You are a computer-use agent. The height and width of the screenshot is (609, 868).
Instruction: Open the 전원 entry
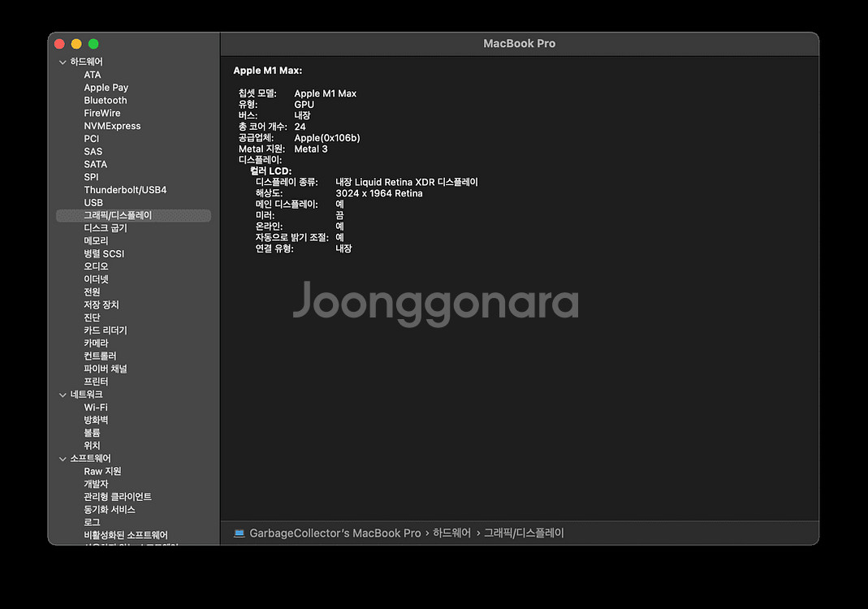click(x=92, y=292)
